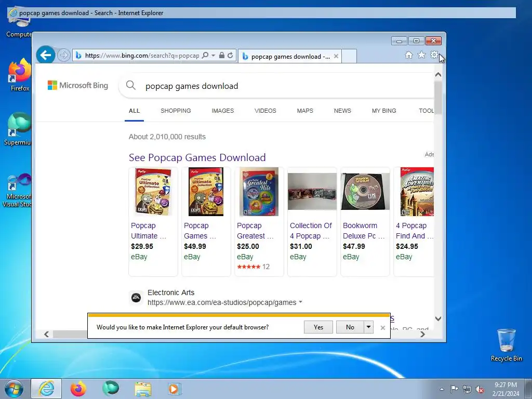Screen dimensions: 532x399
Task: Open See Popcap Games Download heading link
Action: click(197, 157)
